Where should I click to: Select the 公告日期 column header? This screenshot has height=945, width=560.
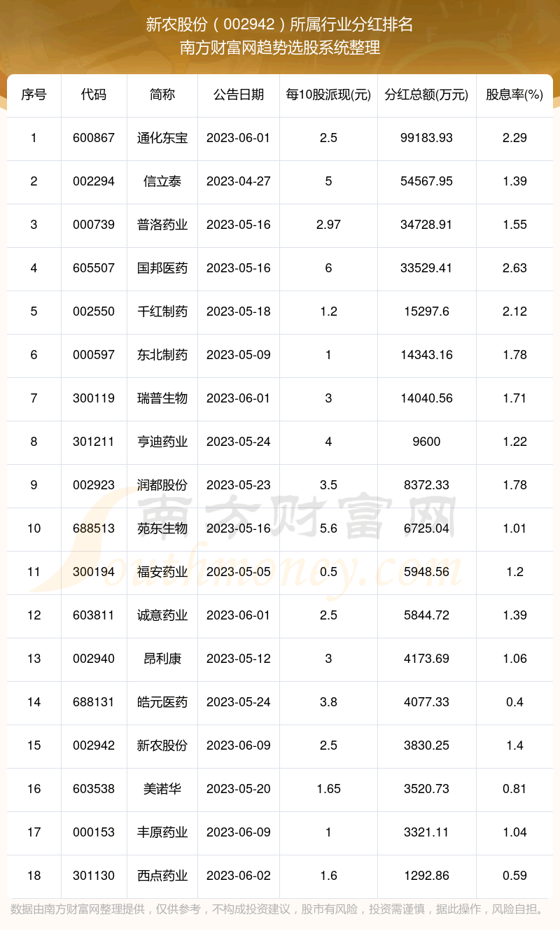pyautogui.click(x=238, y=94)
